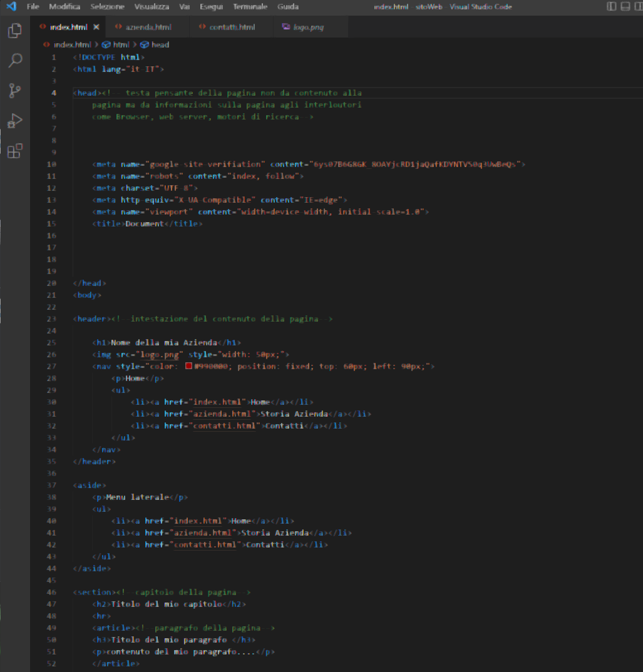Click the contenuto del mio paragrafo line

pyautogui.click(x=183, y=652)
